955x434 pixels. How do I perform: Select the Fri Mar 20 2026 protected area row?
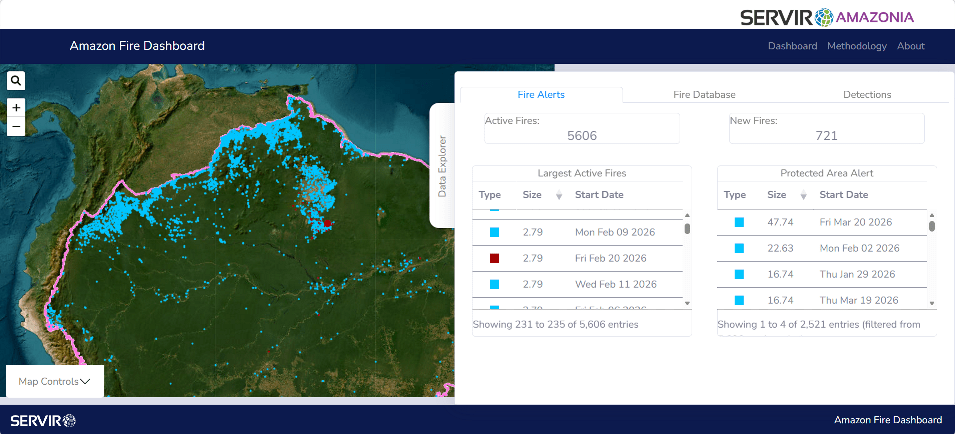pyautogui.click(x=855, y=222)
